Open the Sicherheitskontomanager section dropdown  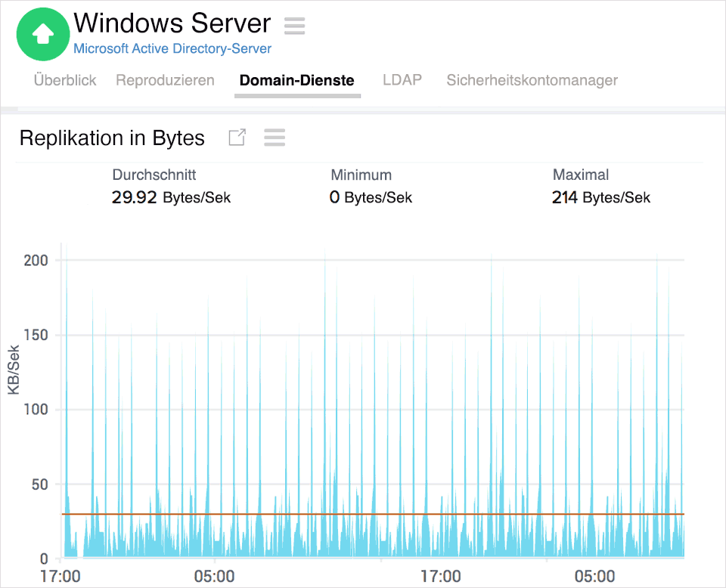pos(532,80)
